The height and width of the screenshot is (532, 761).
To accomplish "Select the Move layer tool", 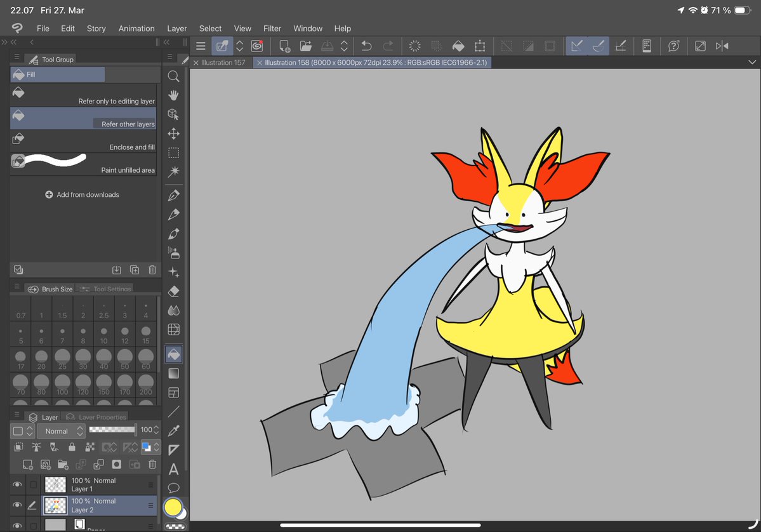I will (173, 133).
